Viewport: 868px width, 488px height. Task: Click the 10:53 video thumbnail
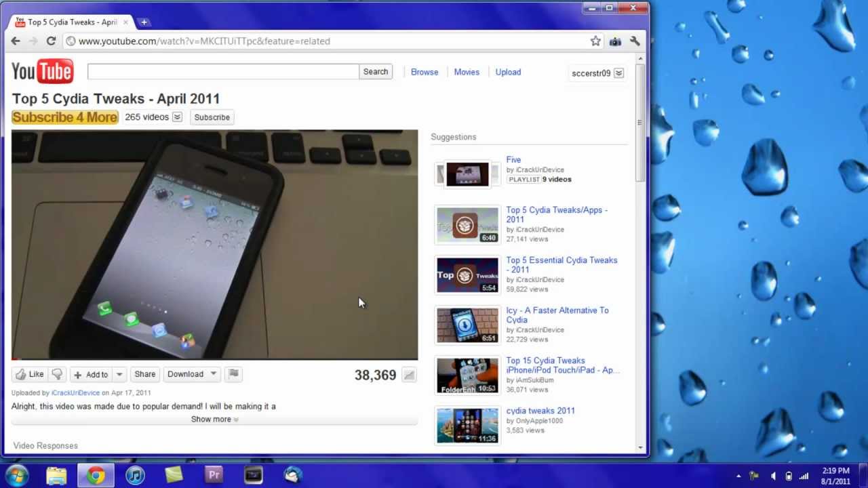tap(467, 375)
